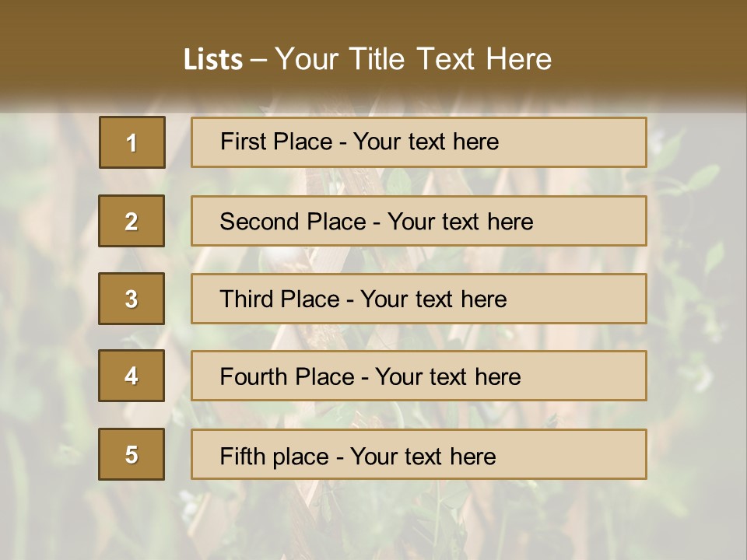Select the number 2 square
This screenshot has width=747, height=560.
132,221
